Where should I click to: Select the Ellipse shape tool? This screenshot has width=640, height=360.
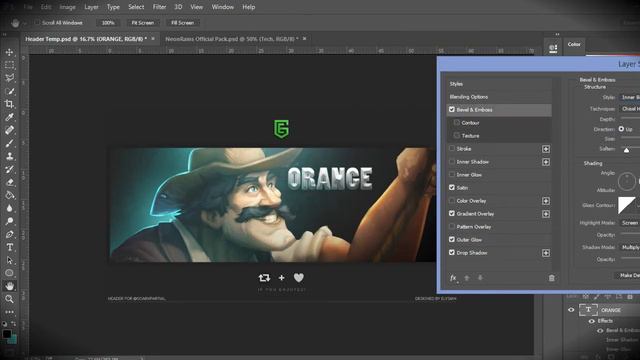(x=9, y=273)
